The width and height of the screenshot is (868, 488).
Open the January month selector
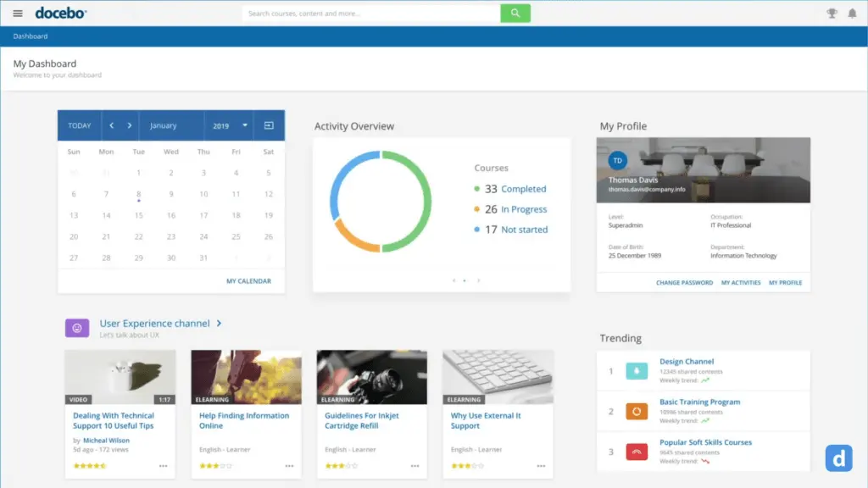tap(171, 125)
